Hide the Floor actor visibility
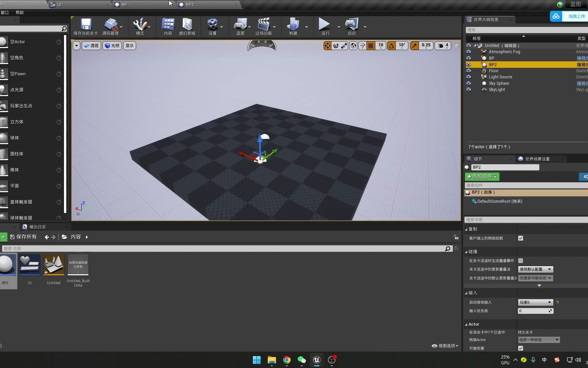The height and width of the screenshot is (368, 588). pos(469,71)
